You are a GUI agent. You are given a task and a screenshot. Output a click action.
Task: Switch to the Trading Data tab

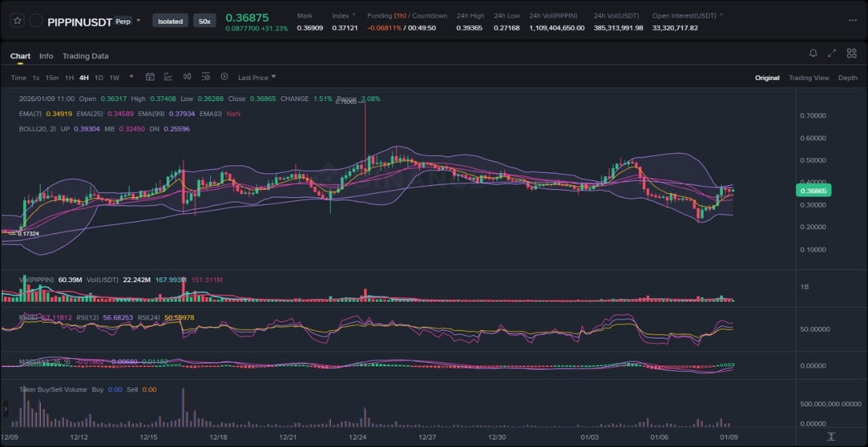(85, 56)
